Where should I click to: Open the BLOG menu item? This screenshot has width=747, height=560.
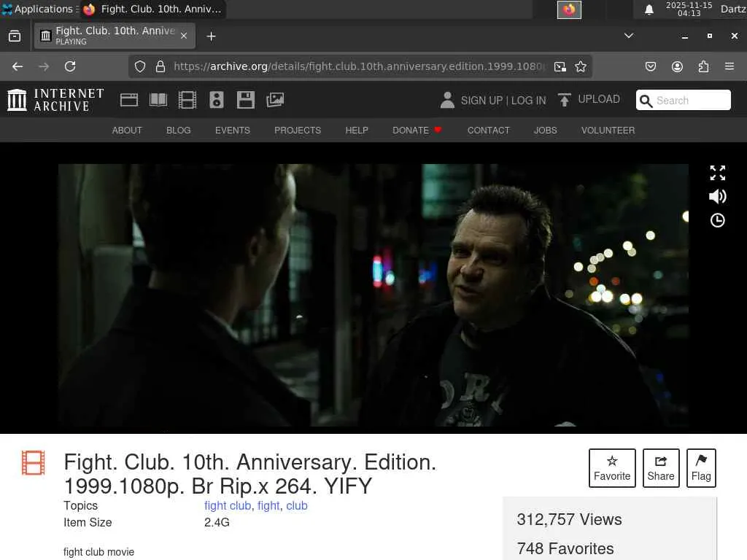coord(179,130)
